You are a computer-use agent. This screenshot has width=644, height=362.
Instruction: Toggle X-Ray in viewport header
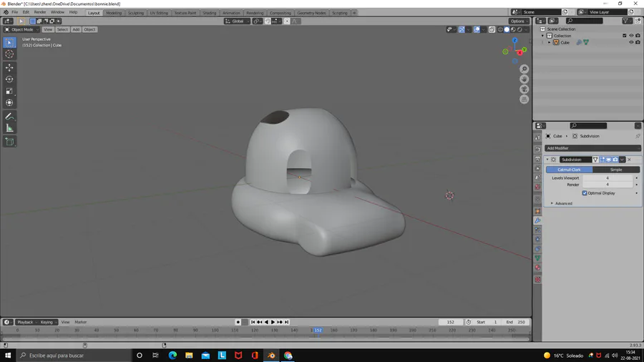[x=492, y=29]
